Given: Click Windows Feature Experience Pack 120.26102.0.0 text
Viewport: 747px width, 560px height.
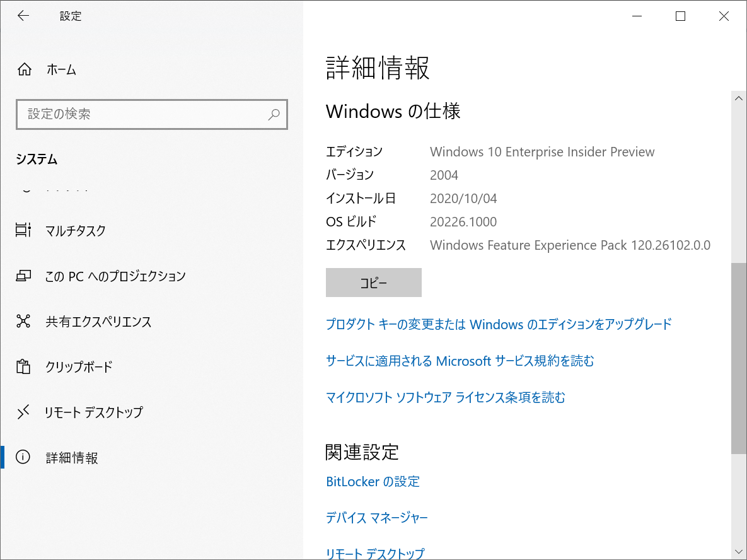Looking at the screenshot, I should tap(570, 245).
